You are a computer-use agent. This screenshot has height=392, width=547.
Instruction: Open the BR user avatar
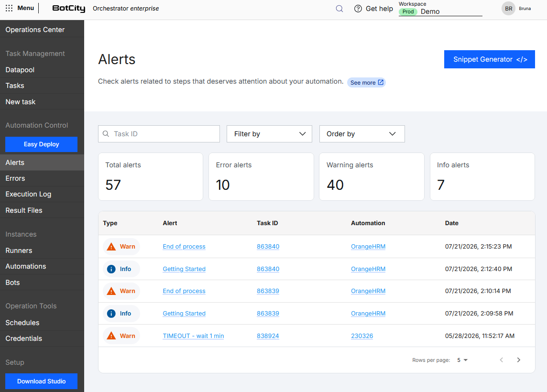[508, 9]
